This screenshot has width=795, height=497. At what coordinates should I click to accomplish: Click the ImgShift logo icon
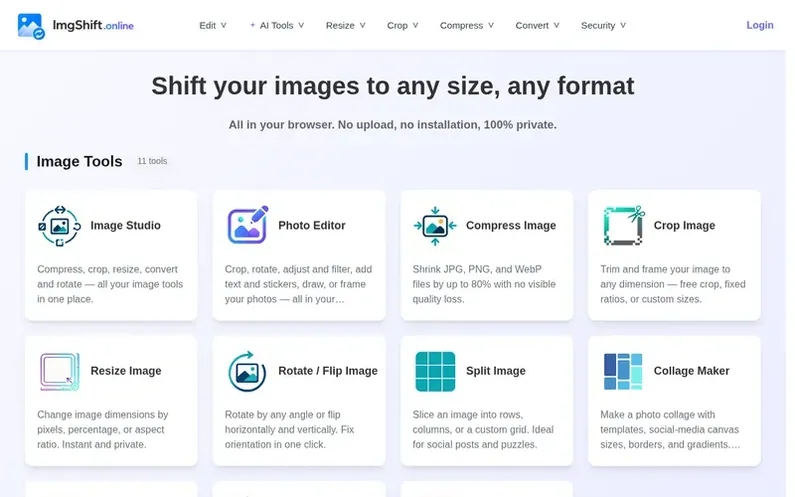pos(31,26)
